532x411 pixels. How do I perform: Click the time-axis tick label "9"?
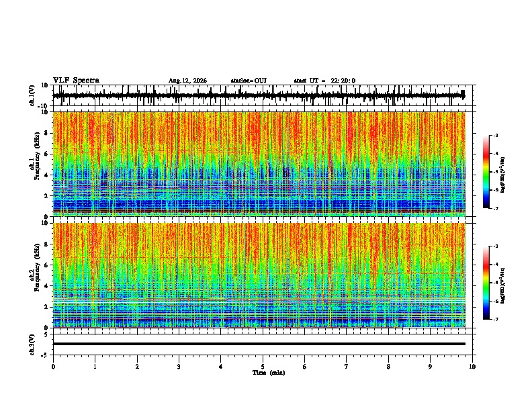(430, 367)
